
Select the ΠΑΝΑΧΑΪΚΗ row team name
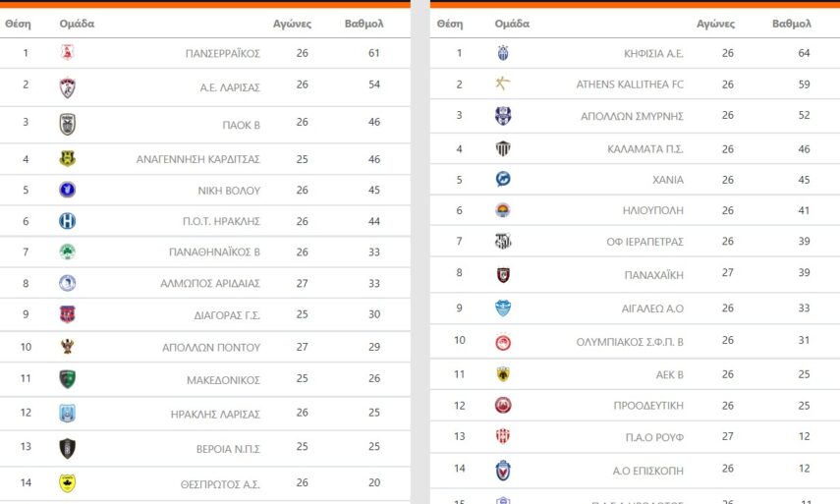click(x=653, y=276)
